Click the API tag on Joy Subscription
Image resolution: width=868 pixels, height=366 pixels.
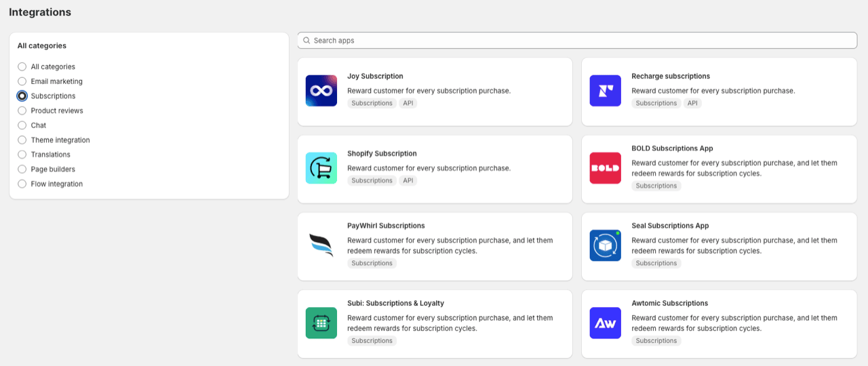[408, 103]
